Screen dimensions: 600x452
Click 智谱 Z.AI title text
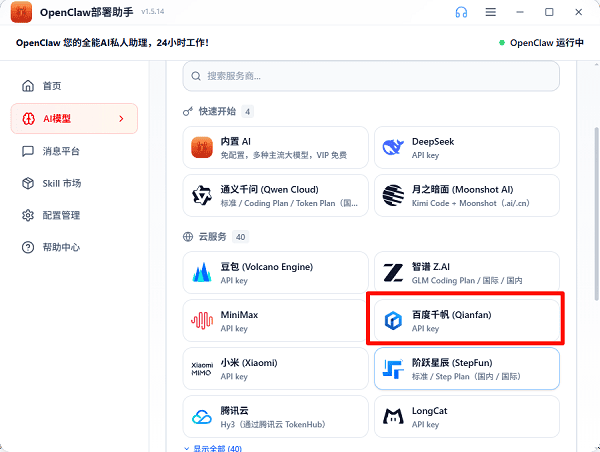430,267
